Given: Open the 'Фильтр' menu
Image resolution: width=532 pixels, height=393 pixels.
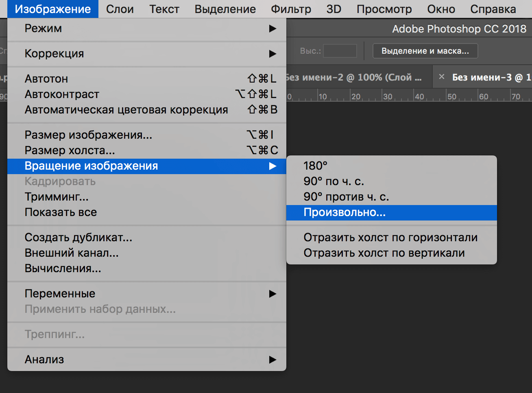Looking at the screenshot, I should coord(291,9).
